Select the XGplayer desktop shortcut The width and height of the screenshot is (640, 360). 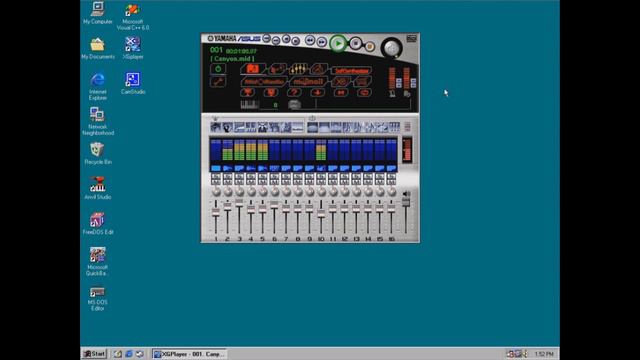pos(133,49)
